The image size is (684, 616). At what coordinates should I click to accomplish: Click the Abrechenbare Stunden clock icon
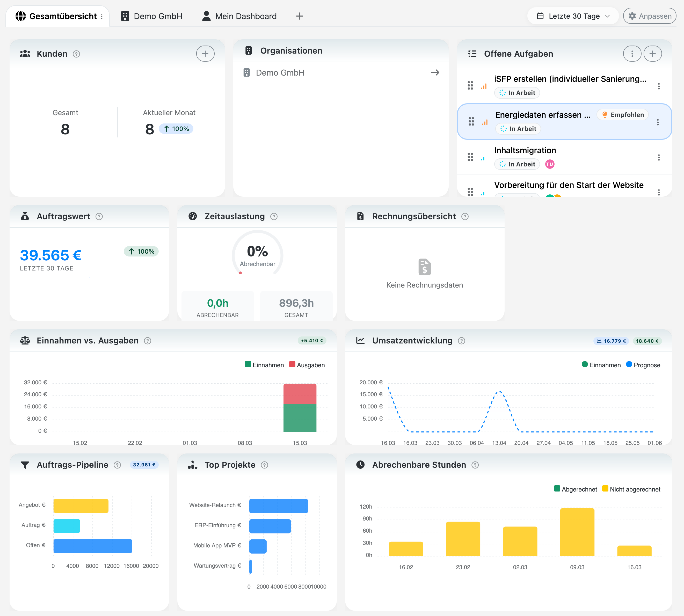pos(361,465)
